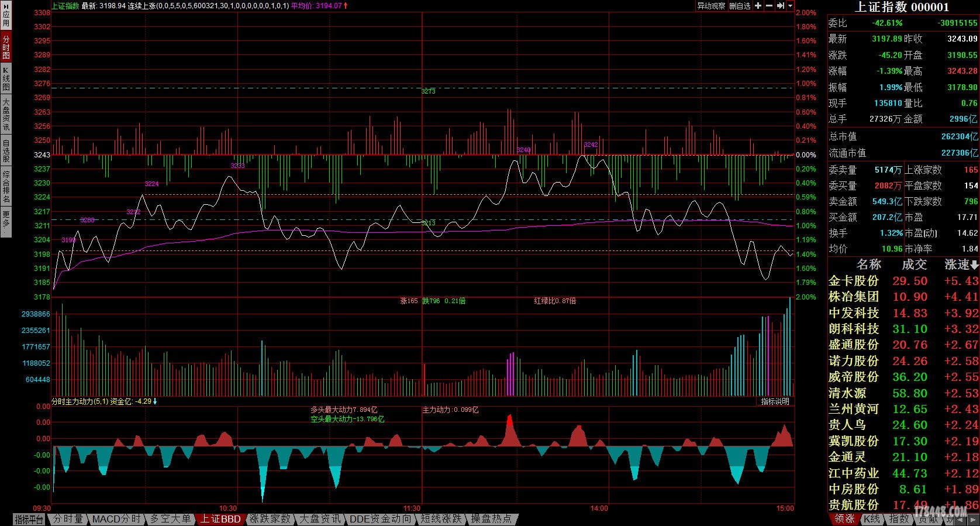The image size is (980, 526).
Task: Select the 株冶集团 stock row
Action: tap(903, 297)
